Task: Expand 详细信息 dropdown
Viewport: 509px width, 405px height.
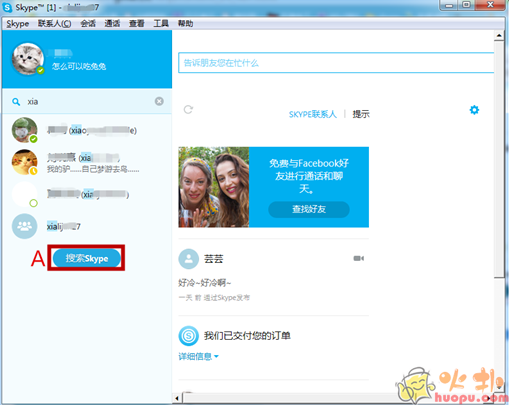Action: point(198,356)
